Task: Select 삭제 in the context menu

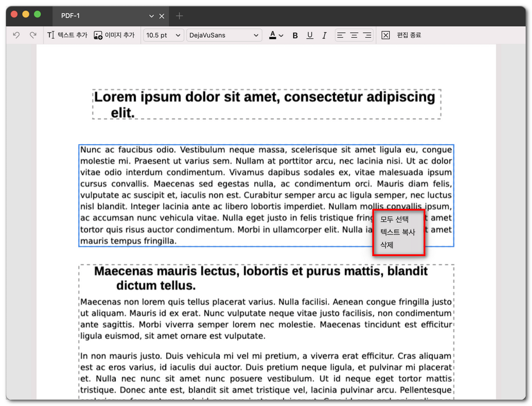Action: [x=387, y=245]
